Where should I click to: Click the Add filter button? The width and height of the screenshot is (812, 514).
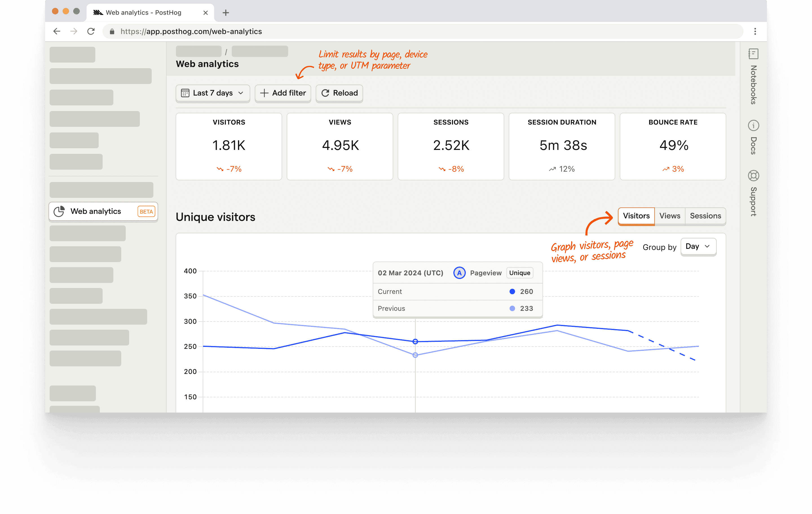[x=283, y=93]
